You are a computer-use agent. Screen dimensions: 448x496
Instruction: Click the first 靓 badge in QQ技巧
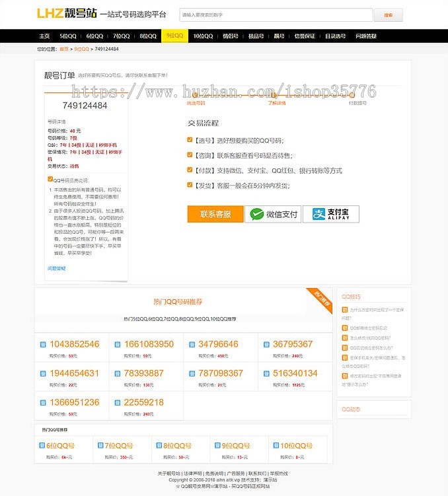(345, 310)
